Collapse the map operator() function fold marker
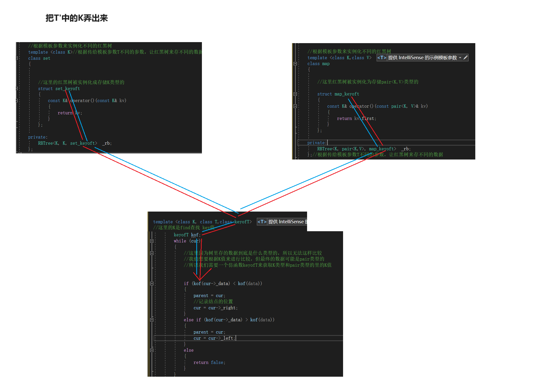 point(295,106)
